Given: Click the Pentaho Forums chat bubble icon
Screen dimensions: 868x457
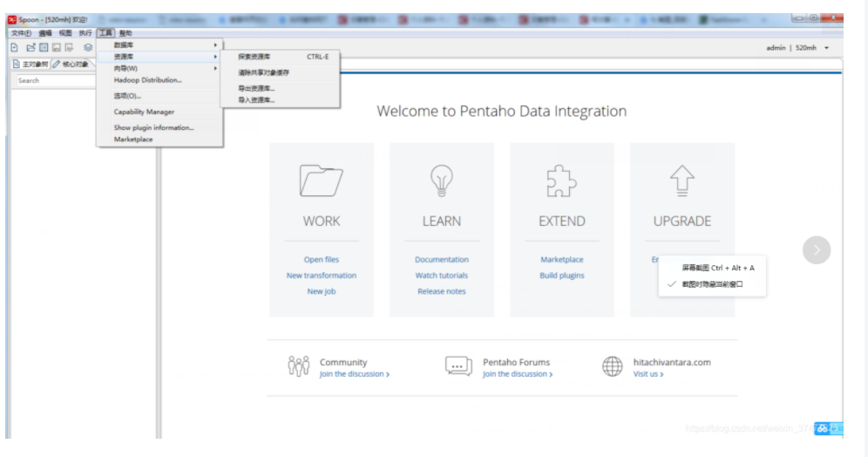Looking at the screenshot, I should [x=458, y=366].
